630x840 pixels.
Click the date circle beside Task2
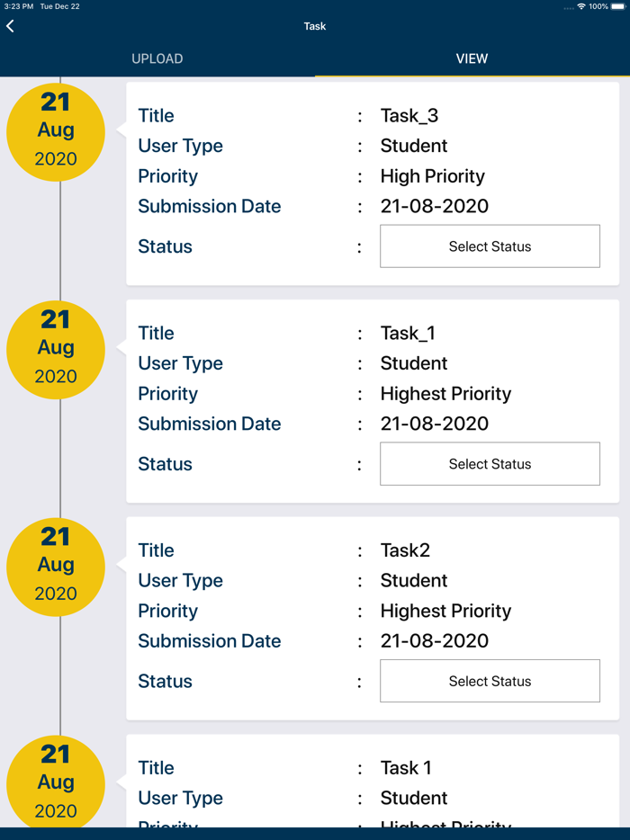coord(56,567)
